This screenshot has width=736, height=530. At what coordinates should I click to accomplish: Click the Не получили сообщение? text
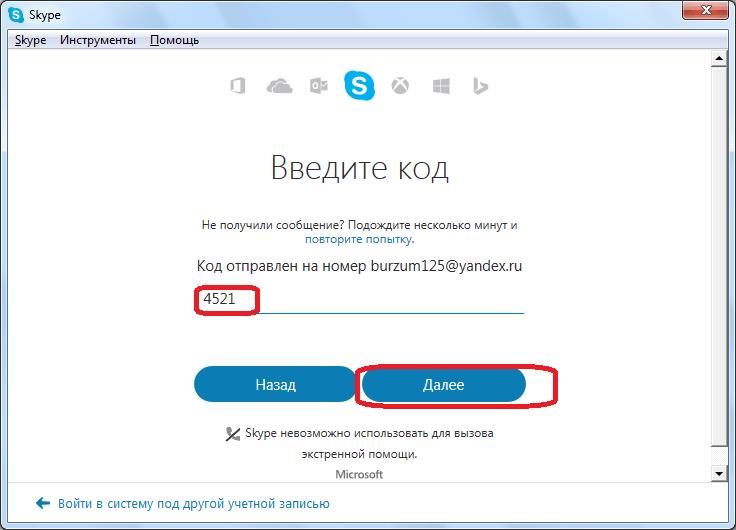pos(273,225)
